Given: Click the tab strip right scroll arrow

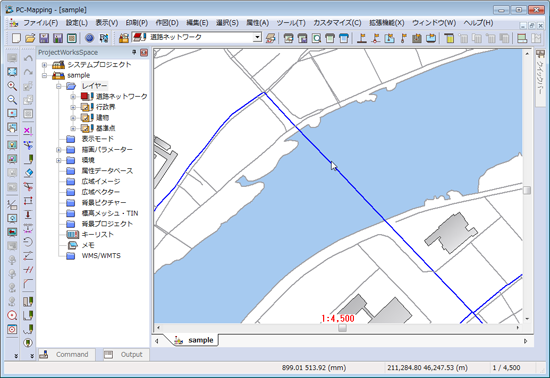Looking at the screenshot, I should [x=525, y=341].
